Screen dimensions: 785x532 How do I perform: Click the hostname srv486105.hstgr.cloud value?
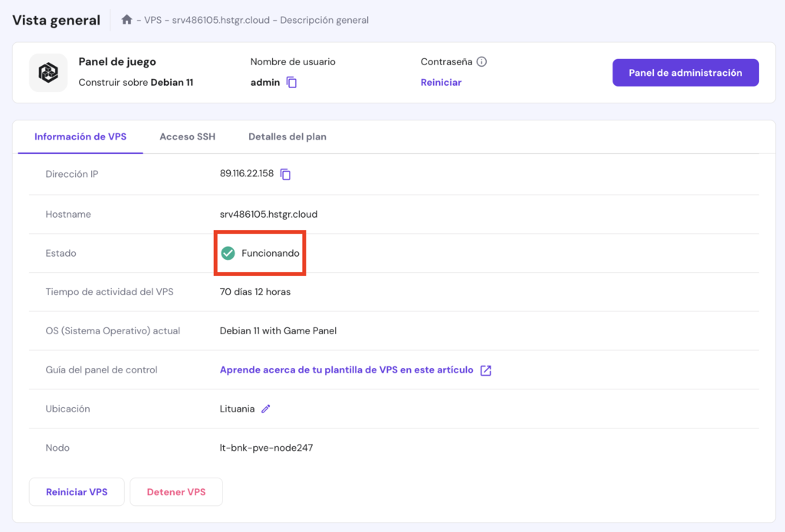[268, 215]
